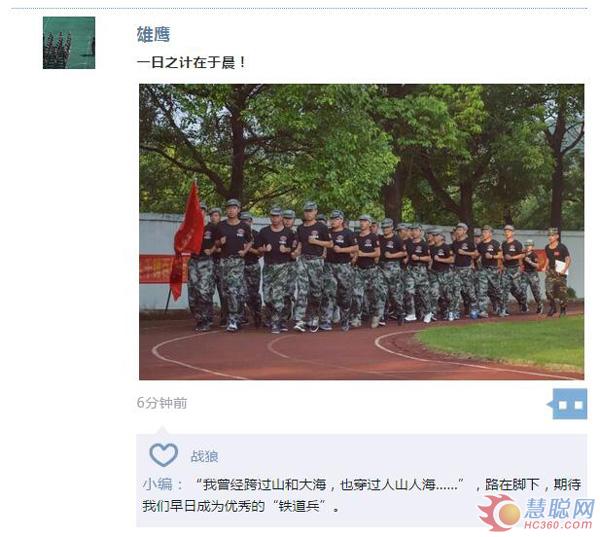Click the 6分钟前 timestamp
600x537 pixels.
(x=162, y=403)
